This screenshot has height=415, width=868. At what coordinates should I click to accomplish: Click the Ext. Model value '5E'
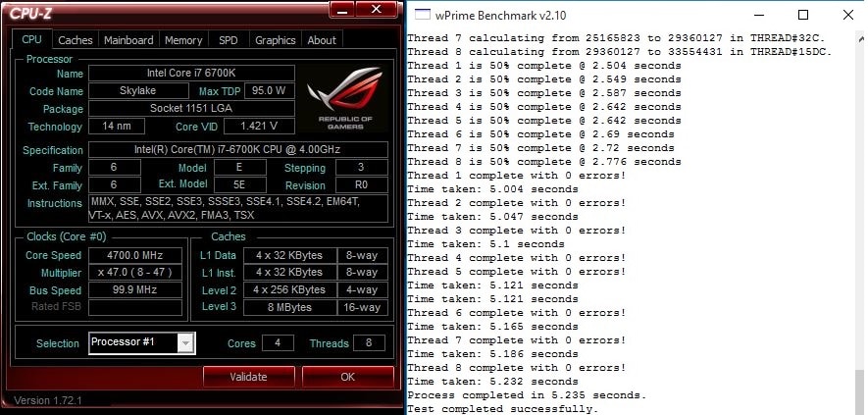(240, 185)
